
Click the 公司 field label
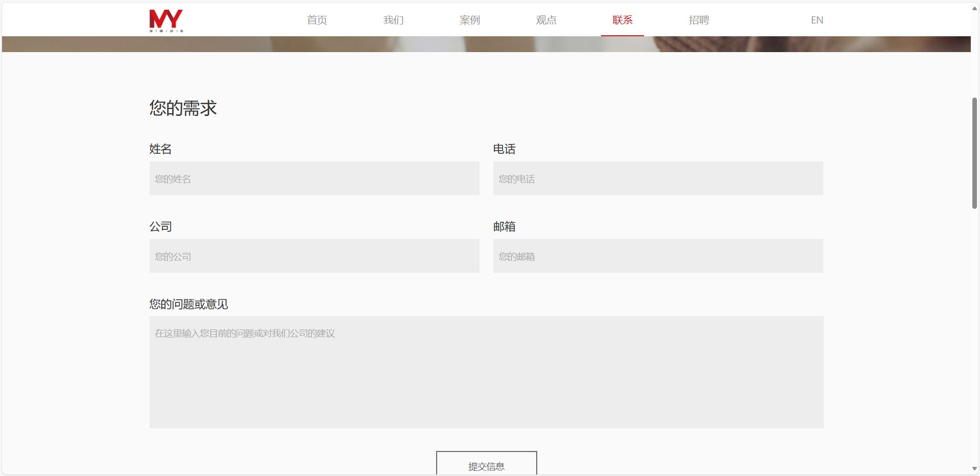pyautogui.click(x=160, y=227)
